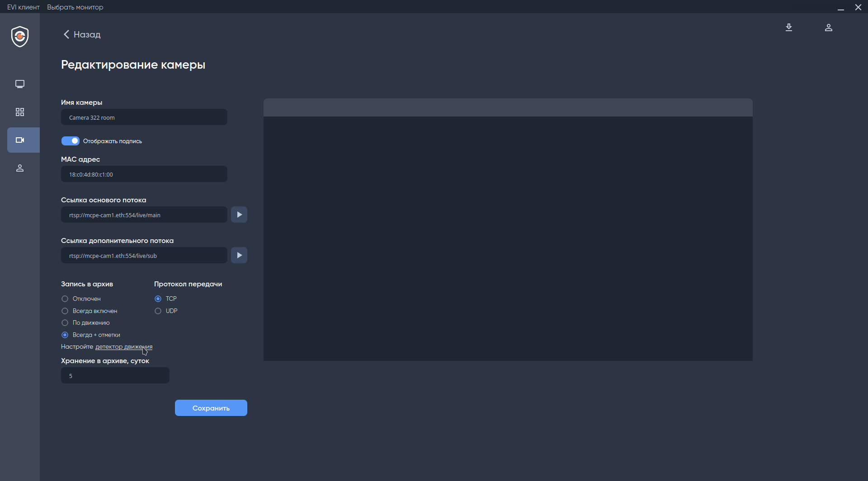This screenshot has width=868, height=481.
Task: Open the cameras section in sidebar
Action: click(x=24, y=140)
